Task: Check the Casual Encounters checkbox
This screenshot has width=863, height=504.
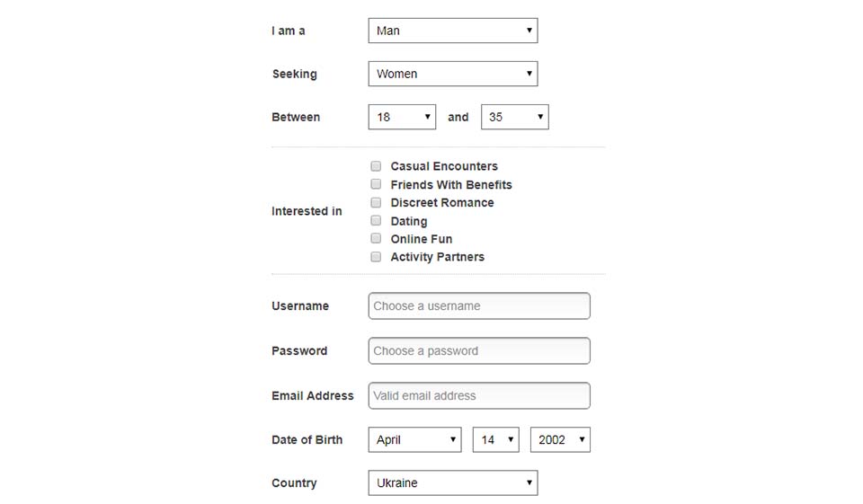Action: click(x=376, y=166)
